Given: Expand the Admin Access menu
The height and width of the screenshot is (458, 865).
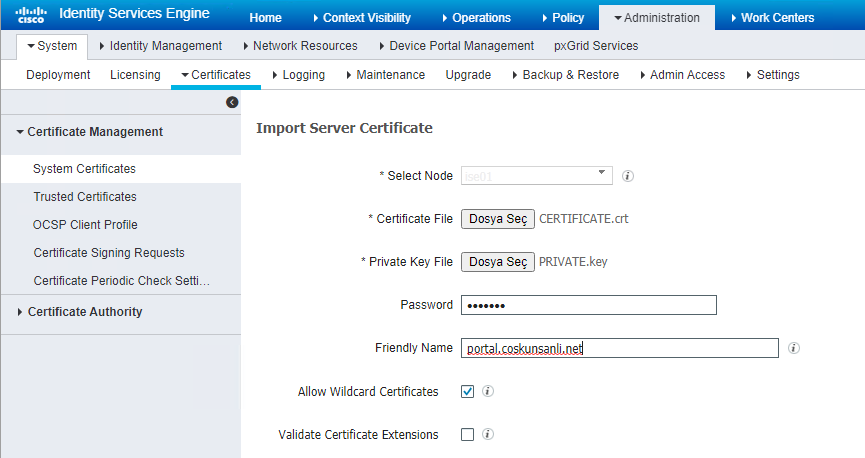Looking at the screenshot, I should pos(682,74).
